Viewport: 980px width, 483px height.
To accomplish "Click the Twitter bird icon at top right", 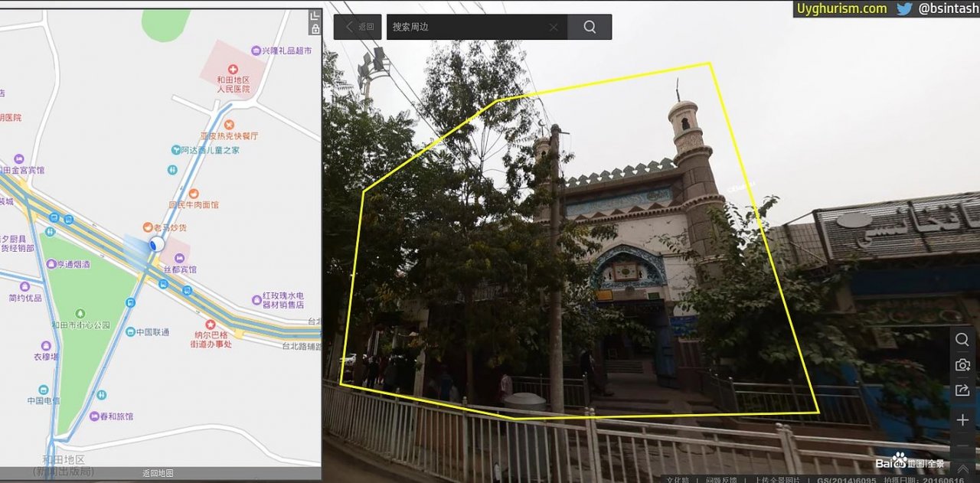I will pos(904,8).
